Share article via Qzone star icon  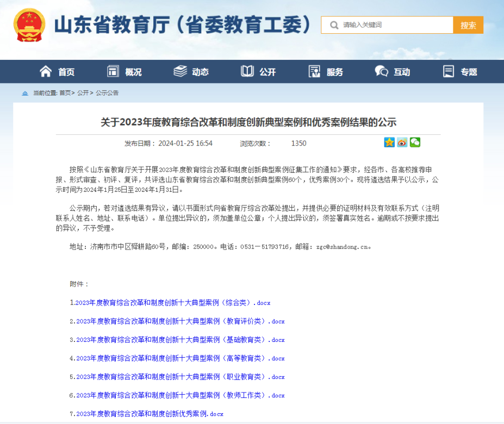pos(389,142)
